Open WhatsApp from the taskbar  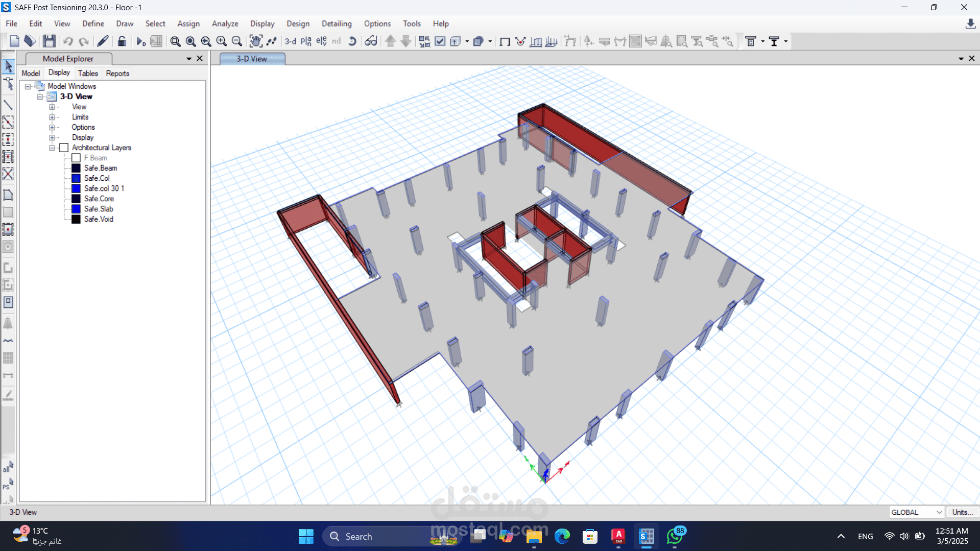pos(675,536)
